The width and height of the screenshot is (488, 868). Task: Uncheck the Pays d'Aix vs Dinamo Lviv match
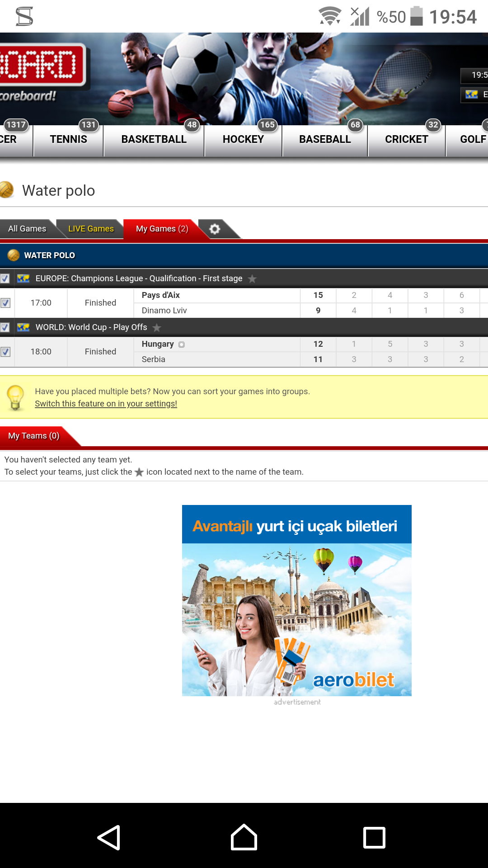coord(5,303)
